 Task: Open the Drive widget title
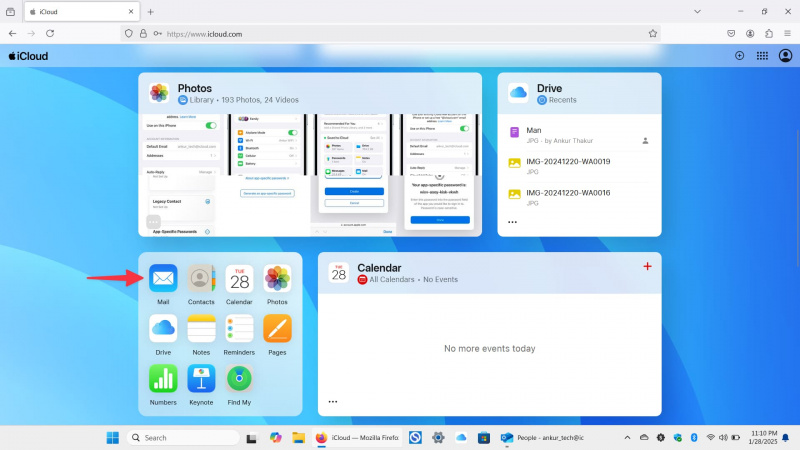click(x=549, y=88)
